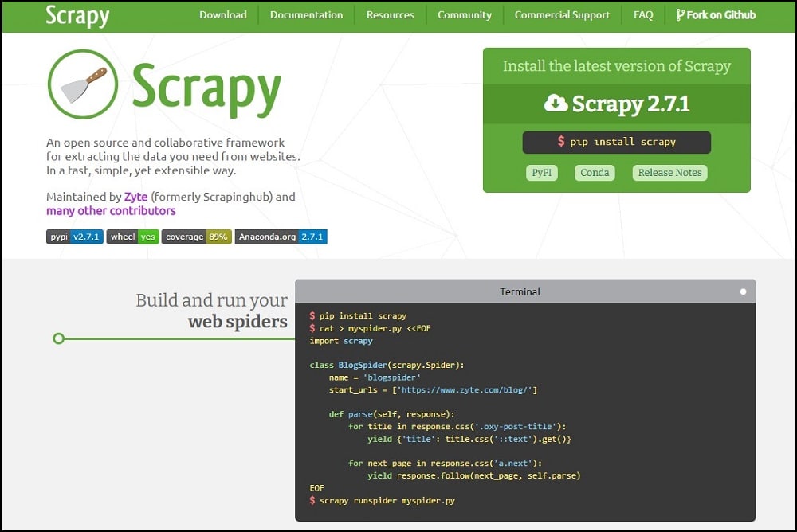Click the Github fork branch icon

(680, 15)
